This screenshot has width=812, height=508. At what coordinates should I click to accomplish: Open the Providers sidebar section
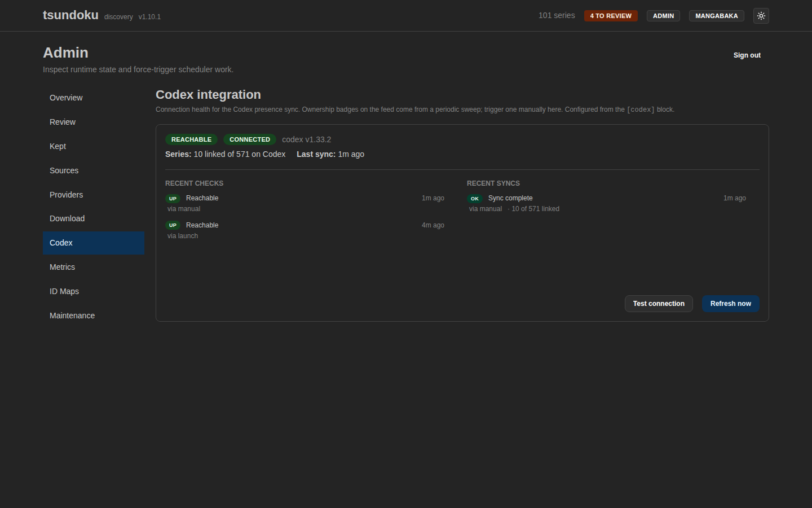pos(94,195)
